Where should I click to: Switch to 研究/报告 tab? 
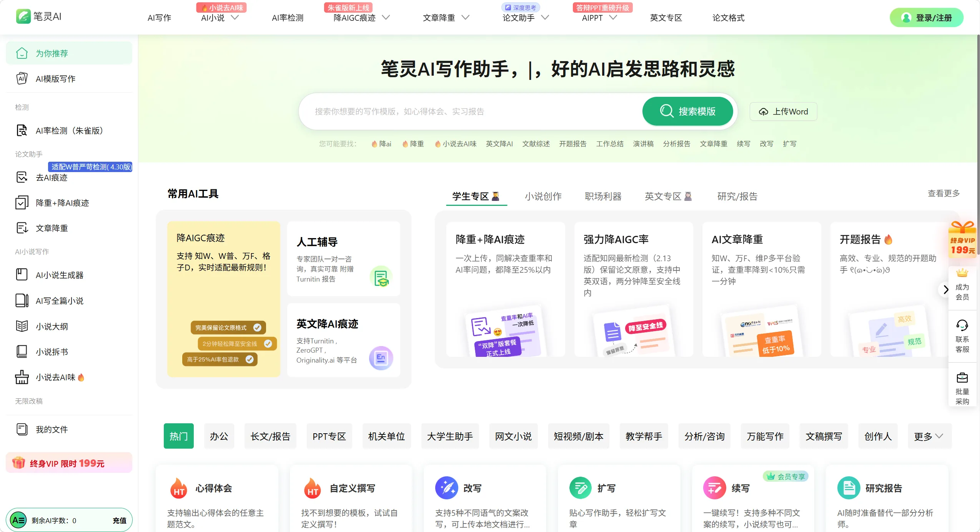[x=737, y=196]
